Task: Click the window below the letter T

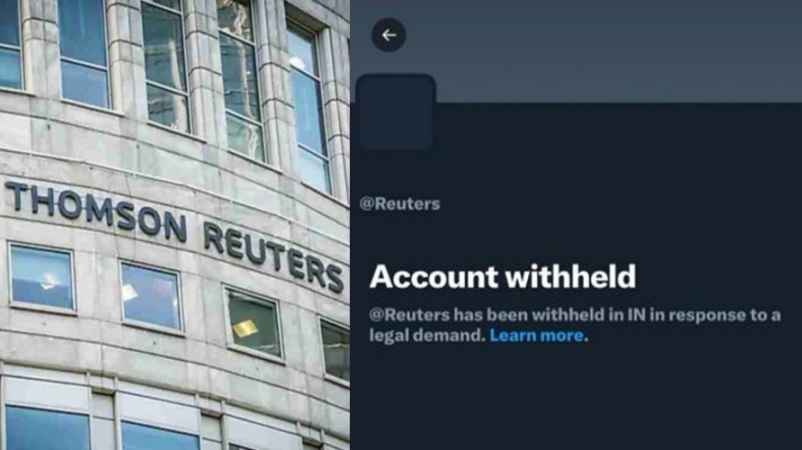Action: coord(42,277)
